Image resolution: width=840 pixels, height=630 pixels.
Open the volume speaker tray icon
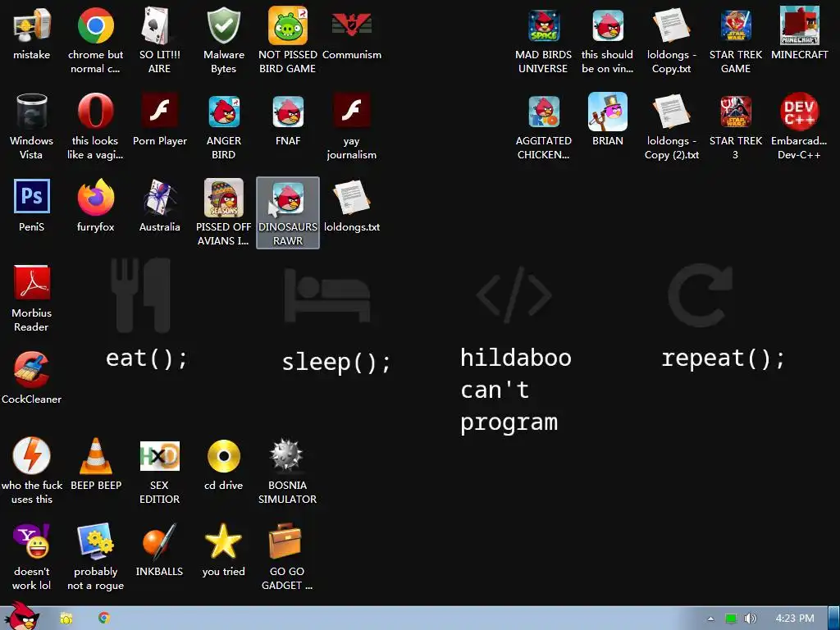pos(751,619)
